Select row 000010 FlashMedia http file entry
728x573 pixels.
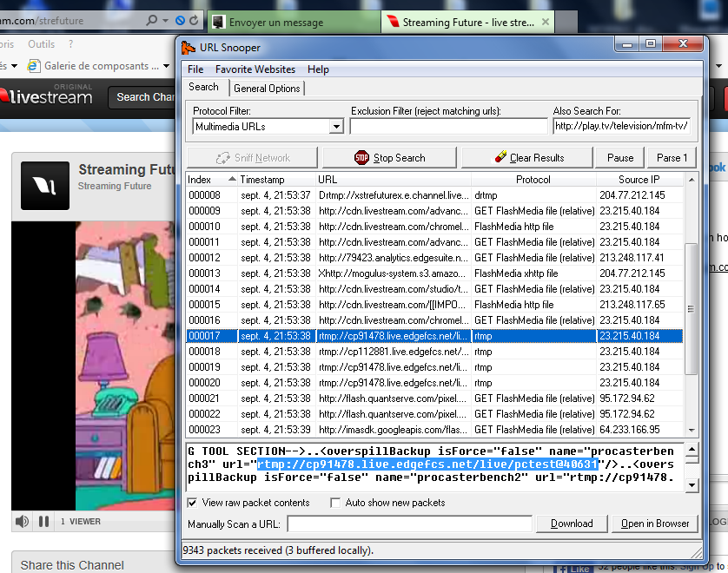click(434, 227)
